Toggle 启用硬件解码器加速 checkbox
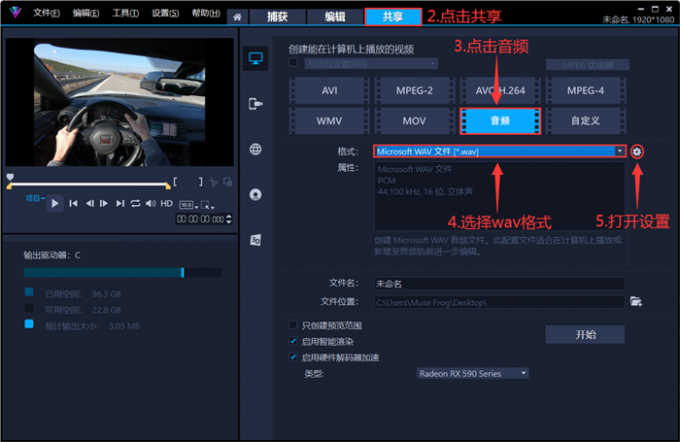This screenshot has height=442, width=680. pyautogui.click(x=293, y=357)
